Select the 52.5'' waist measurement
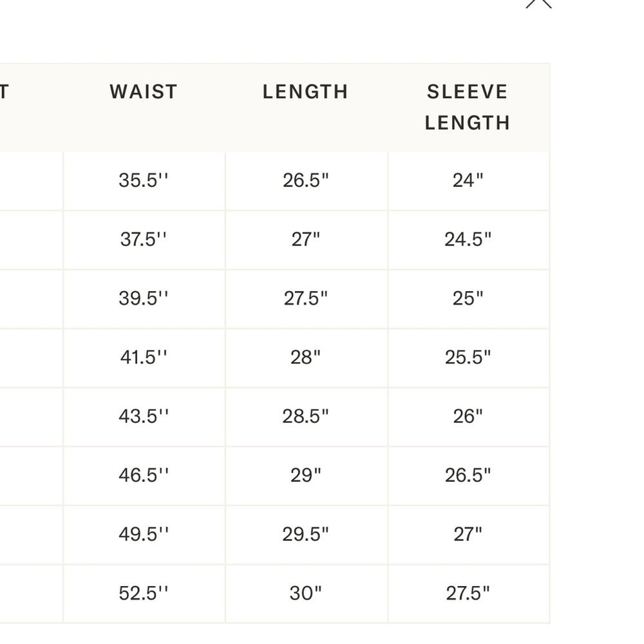Viewport: 644px width, 644px height. point(144,594)
